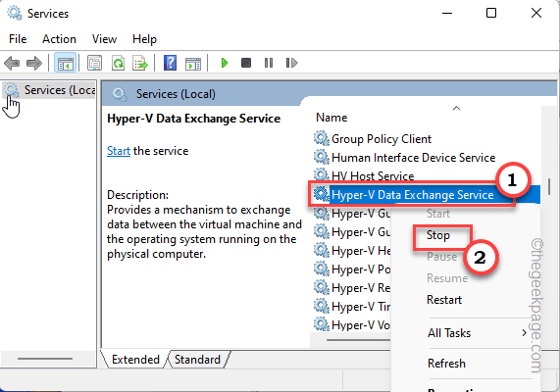
Task: Open the Help menu
Action: [x=144, y=39]
